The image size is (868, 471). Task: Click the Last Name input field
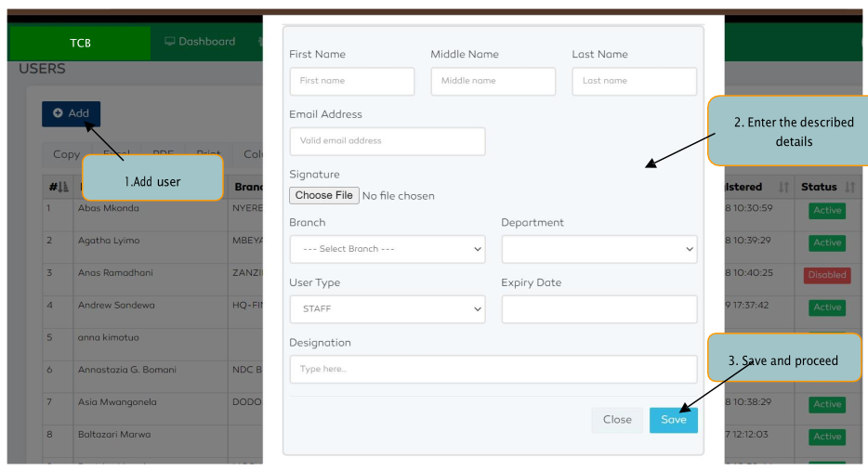635,81
